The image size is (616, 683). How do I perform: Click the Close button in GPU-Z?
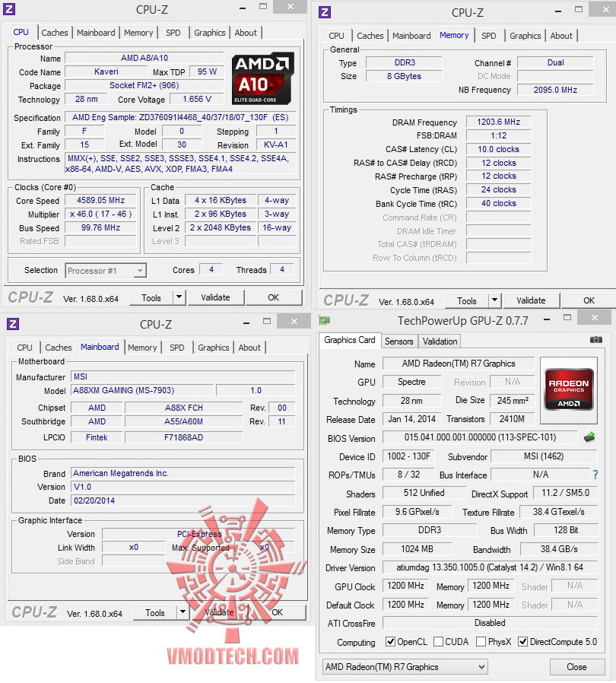576,667
